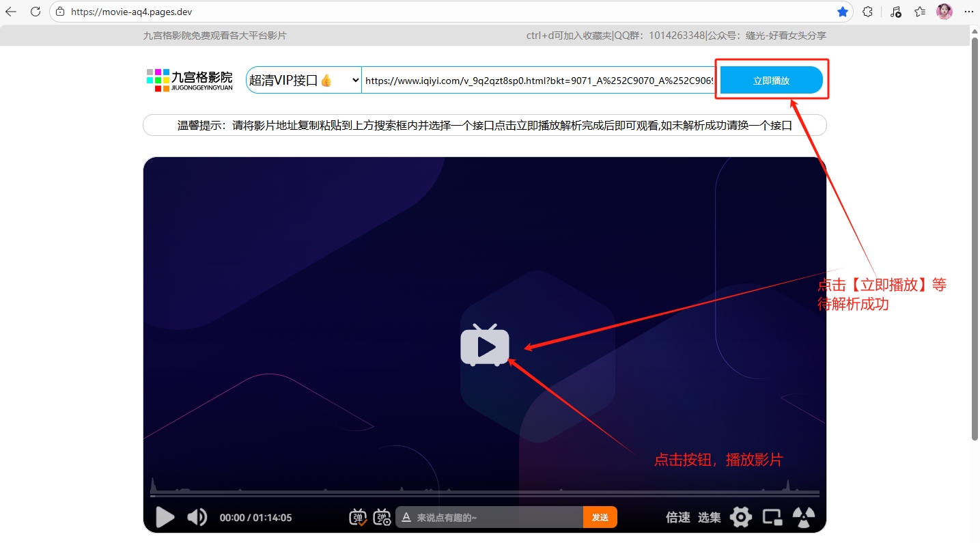Click the danmaku font style icon
980x543 pixels.
click(406, 518)
